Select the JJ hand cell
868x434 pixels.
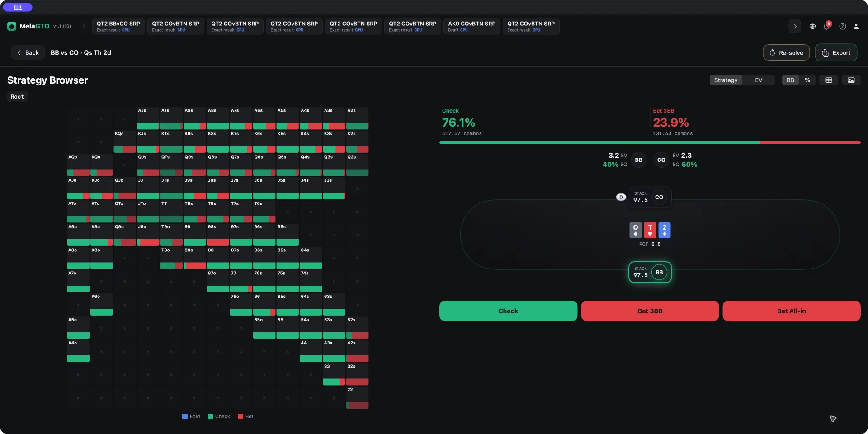click(148, 189)
